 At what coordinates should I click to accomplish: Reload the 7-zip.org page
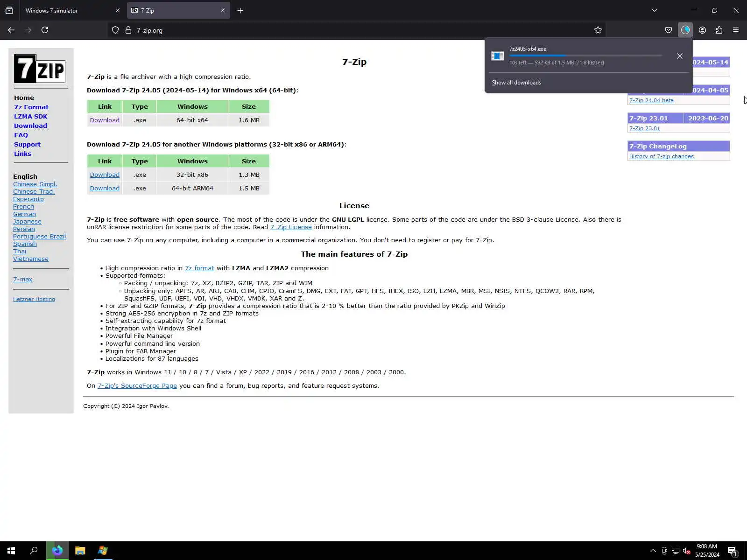[x=45, y=30]
